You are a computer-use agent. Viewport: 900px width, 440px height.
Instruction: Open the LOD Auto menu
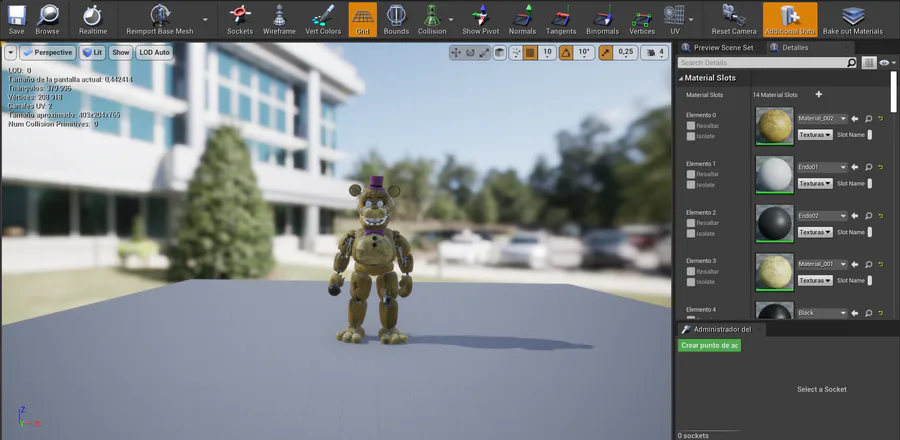click(154, 53)
